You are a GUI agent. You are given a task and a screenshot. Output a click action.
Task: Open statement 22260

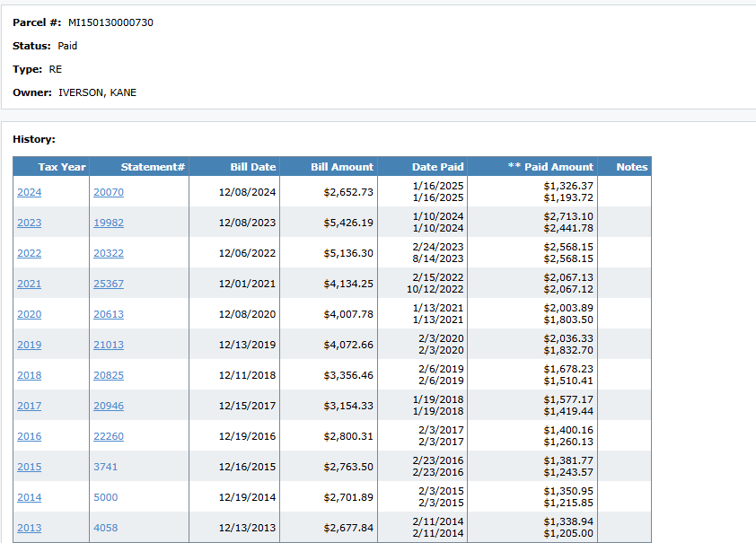(x=109, y=436)
